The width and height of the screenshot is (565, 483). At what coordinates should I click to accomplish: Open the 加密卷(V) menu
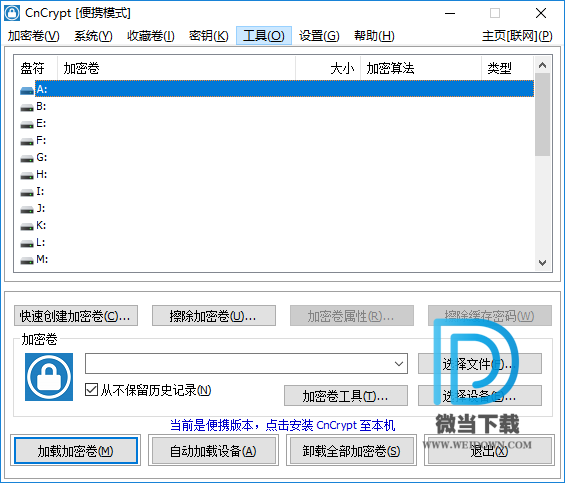34,36
